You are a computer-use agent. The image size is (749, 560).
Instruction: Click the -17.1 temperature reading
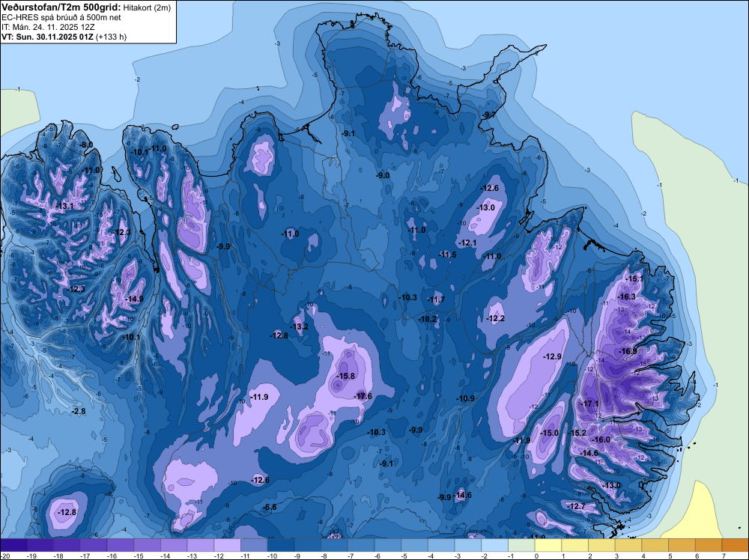589,404
